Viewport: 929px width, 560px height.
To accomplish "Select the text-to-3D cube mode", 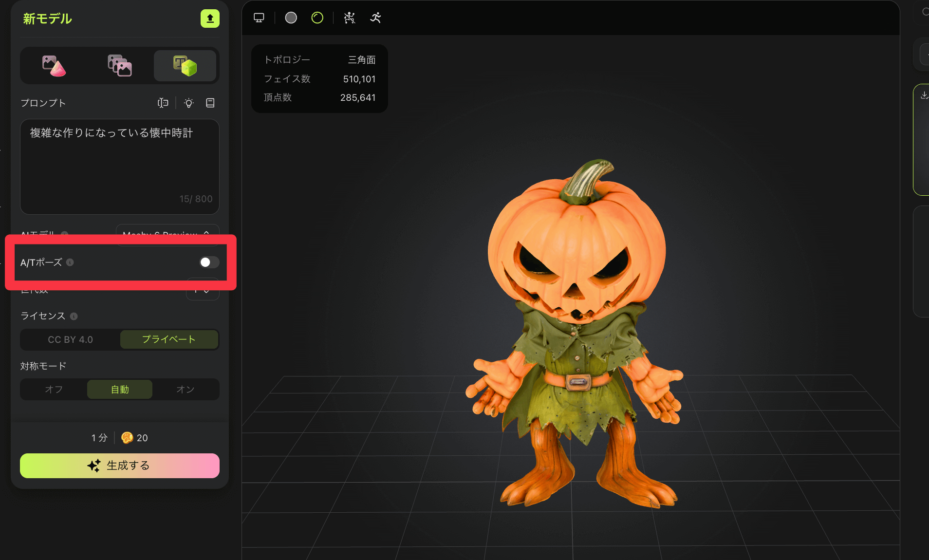I will coord(185,66).
